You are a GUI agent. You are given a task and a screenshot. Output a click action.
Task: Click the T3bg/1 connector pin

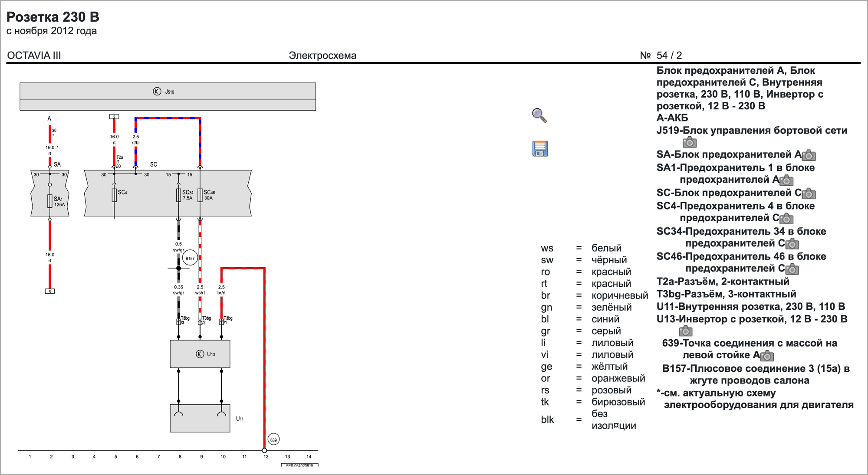(x=221, y=322)
